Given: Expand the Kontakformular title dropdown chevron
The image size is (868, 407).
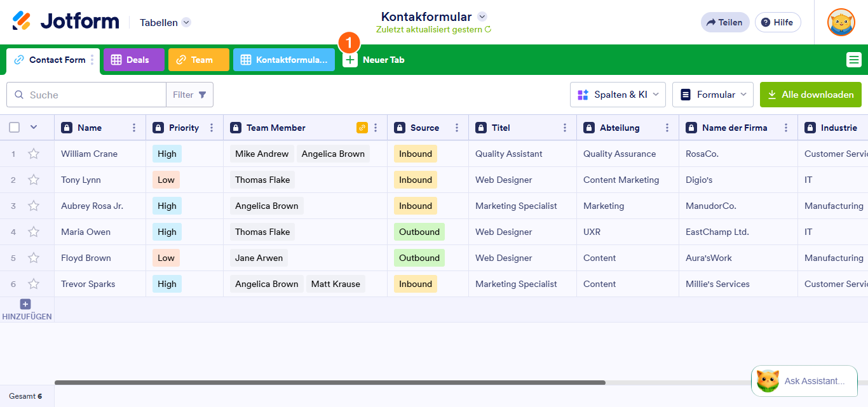Looking at the screenshot, I should [482, 17].
